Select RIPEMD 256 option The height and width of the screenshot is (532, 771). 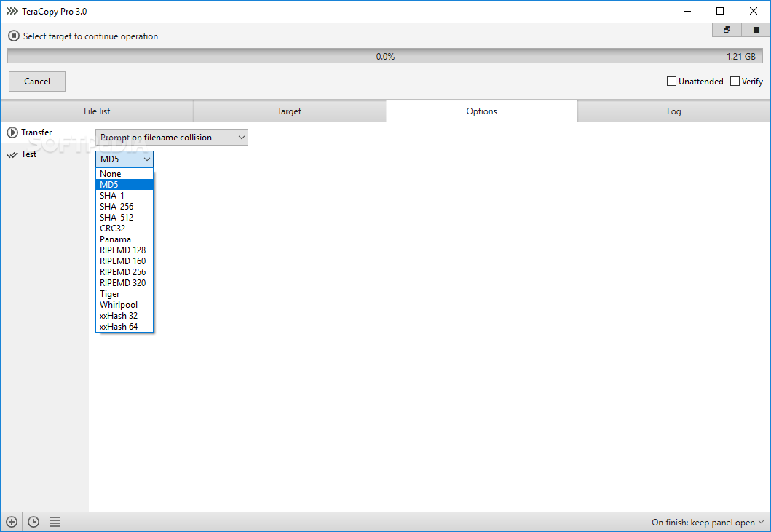pyautogui.click(x=124, y=272)
